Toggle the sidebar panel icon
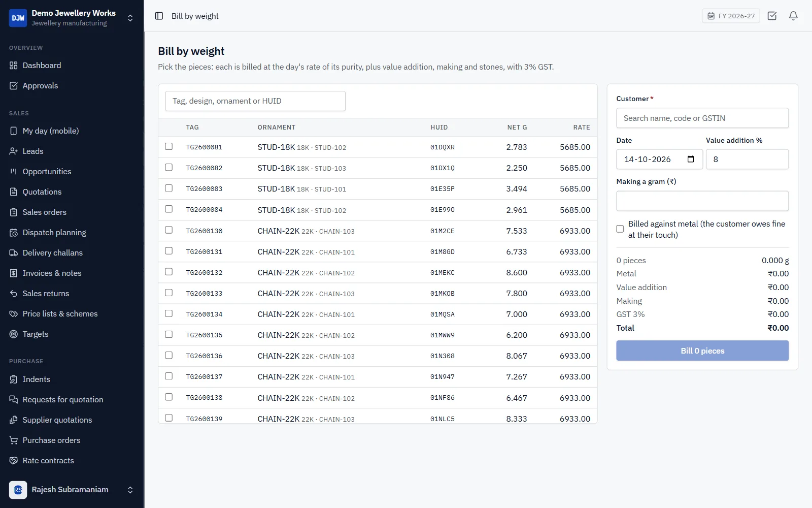This screenshot has height=508, width=812. (x=159, y=16)
